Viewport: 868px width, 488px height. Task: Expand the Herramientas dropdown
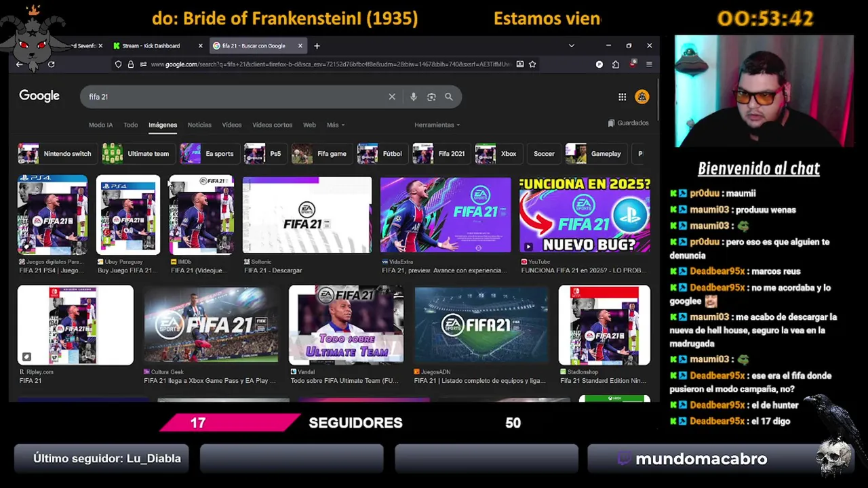pos(437,125)
